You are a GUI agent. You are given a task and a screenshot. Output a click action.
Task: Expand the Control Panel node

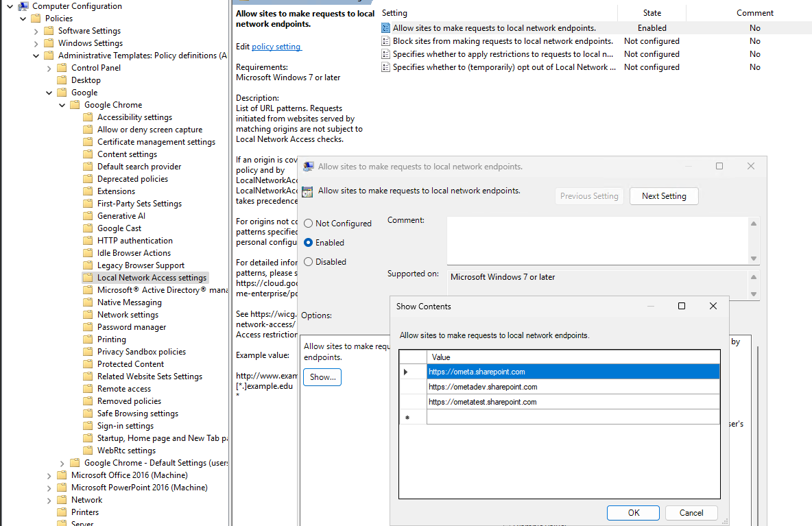(x=49, y=68)
